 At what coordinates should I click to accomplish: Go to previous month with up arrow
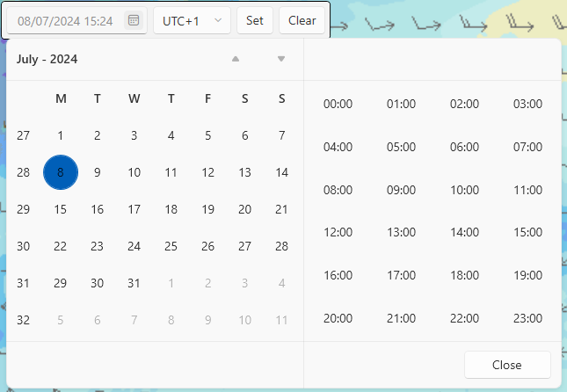(x=236, y=59)
